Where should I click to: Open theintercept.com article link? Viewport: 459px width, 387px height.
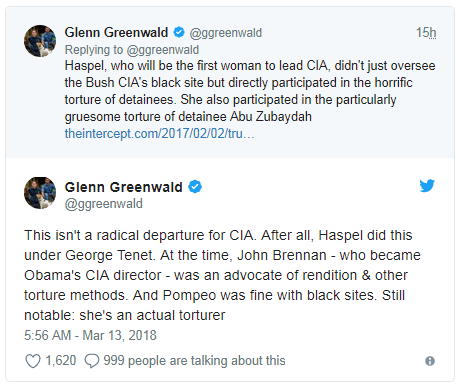159,134
